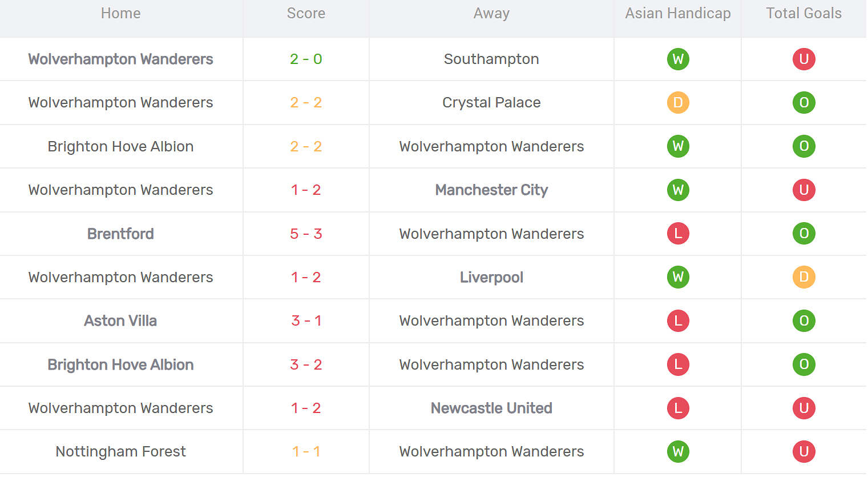This screenshot has width=868, height=477.
Task: Click the D total goals badge for Liverpool
Action: tap(804, 277)
